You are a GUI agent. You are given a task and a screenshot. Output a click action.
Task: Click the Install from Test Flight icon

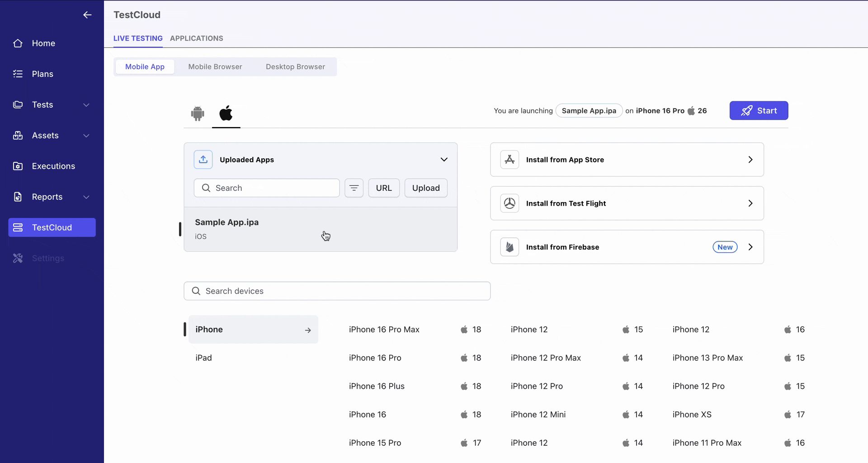(x=509, y=203)
